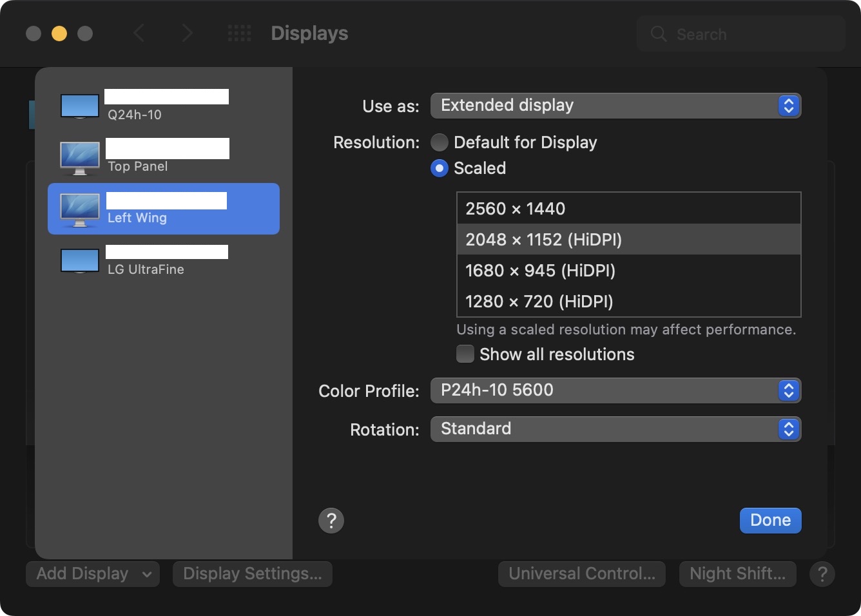The width and height of the screenshot is (861, 616).
Task: Click the forward chevron in toolbar
Action: (x=187, y=34)
